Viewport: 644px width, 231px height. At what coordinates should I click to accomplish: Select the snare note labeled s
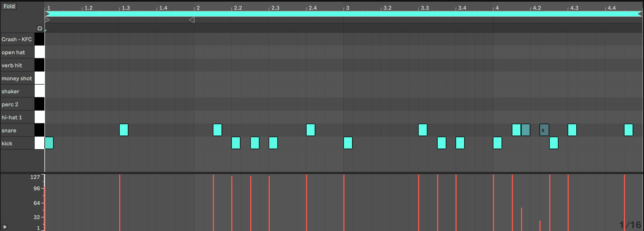(544, 130)
